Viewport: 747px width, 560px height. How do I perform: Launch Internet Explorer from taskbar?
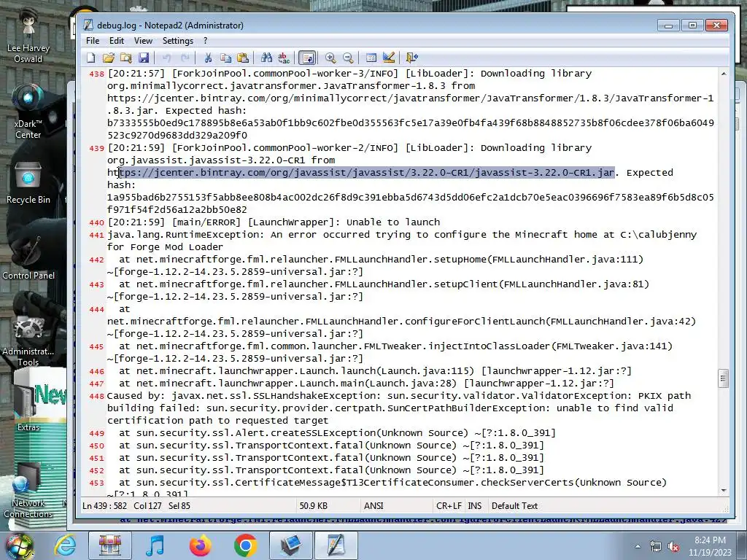coord(65,545)
